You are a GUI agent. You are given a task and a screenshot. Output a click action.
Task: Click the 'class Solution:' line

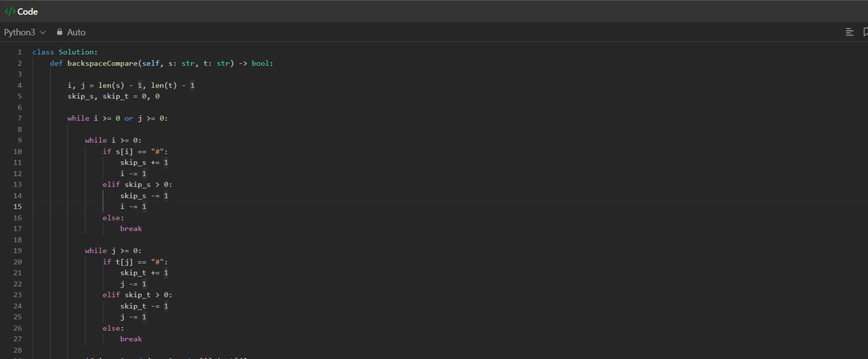(x=66, y=52)
